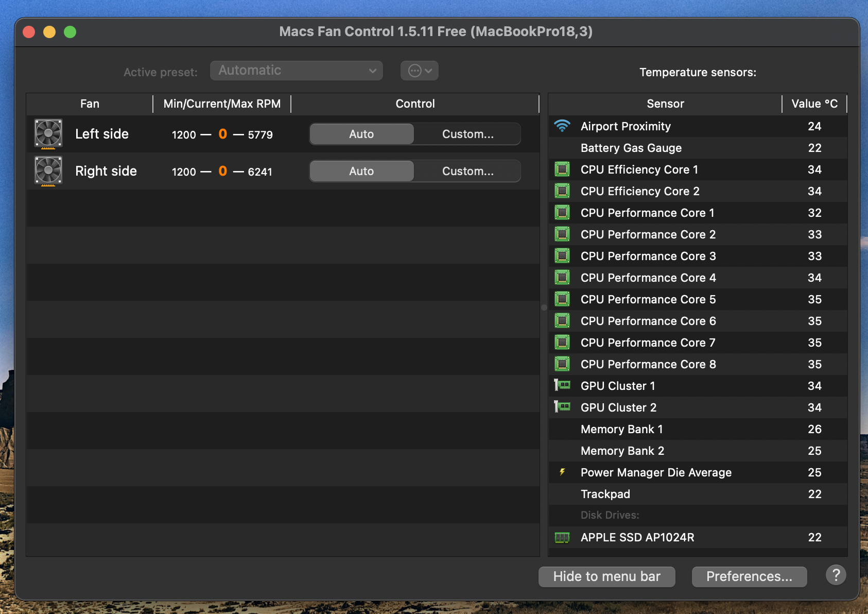The image size is (868, 614).
Task: Click the Disk Drives section label
Action: point(610,515)
